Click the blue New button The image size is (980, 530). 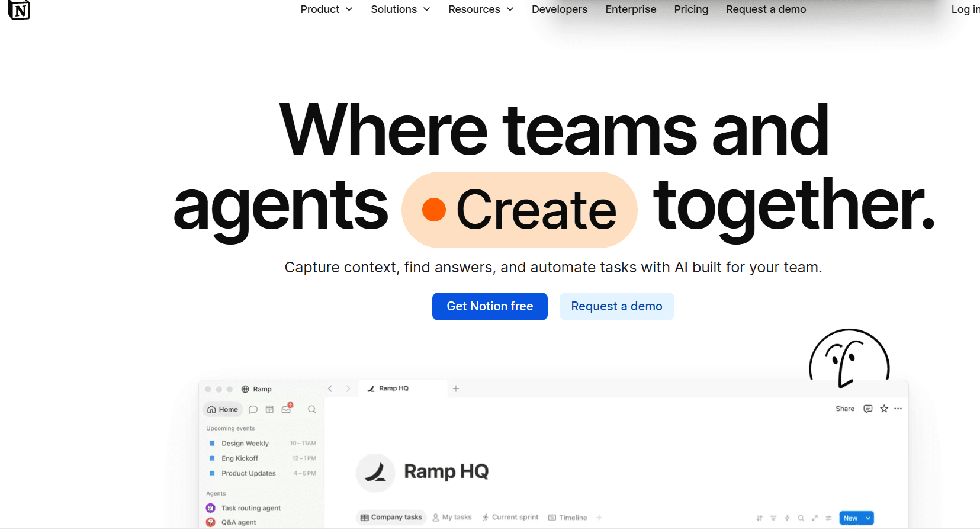click(x=850, y=518)
